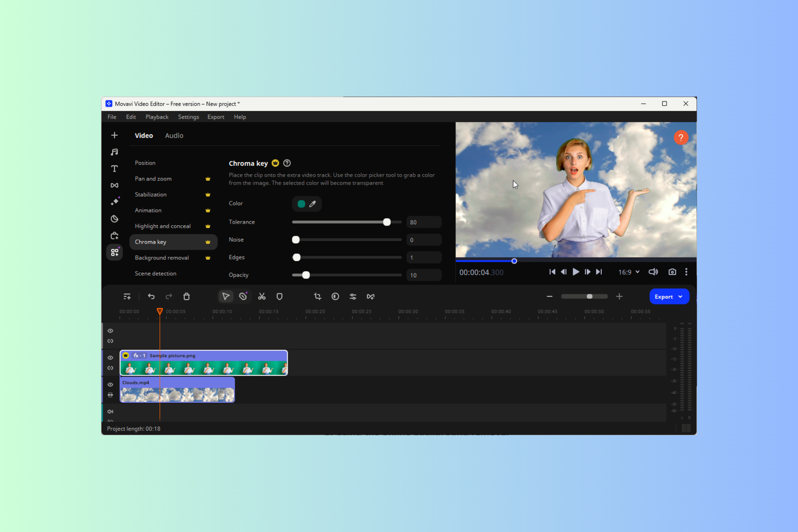Open the Help menu
Image resolution: width=798 pixels, height=532 pixels.
[240, 117]
